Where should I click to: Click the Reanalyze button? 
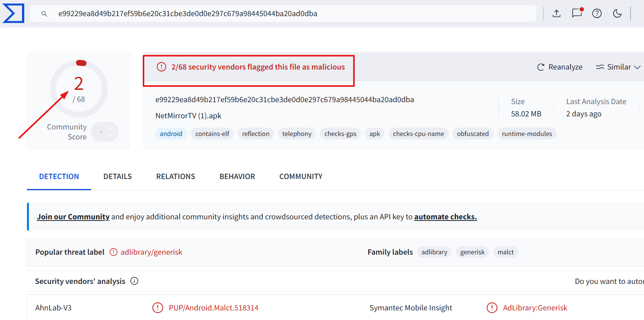click(560, 67)
